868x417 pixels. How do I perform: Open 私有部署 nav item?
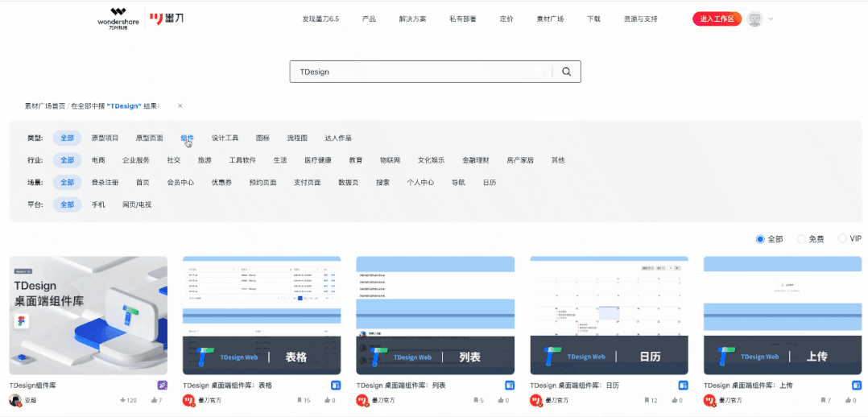[463, 19]
